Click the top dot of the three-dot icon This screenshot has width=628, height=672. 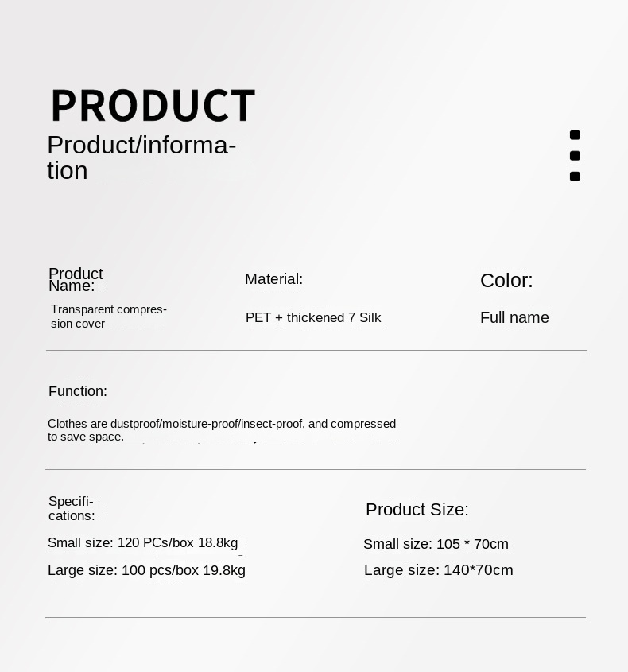(x=575, y=135)
